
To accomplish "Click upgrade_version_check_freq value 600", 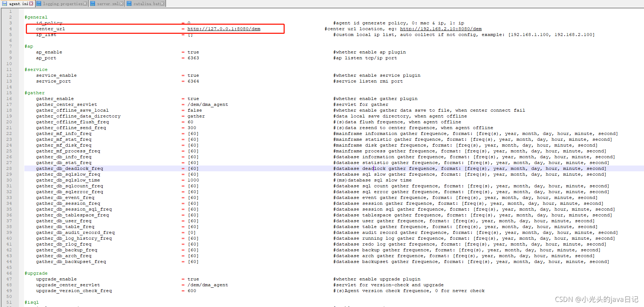I will (192, 291).
